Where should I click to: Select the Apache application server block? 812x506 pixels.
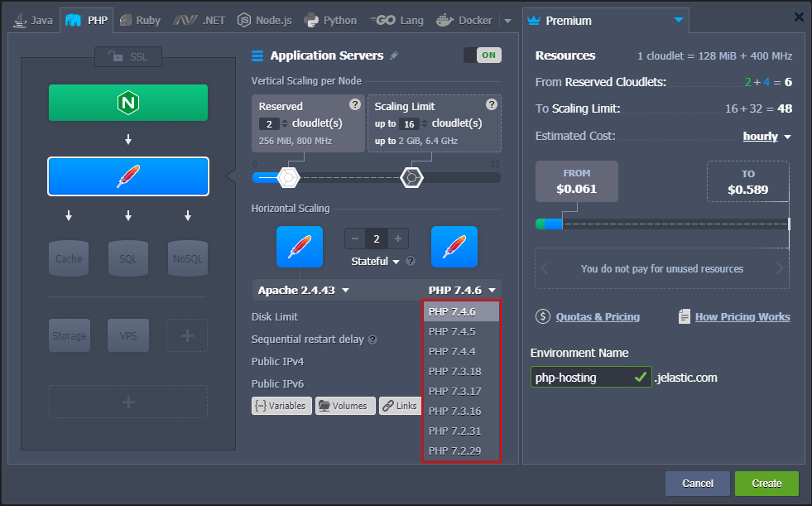point(127,176)
